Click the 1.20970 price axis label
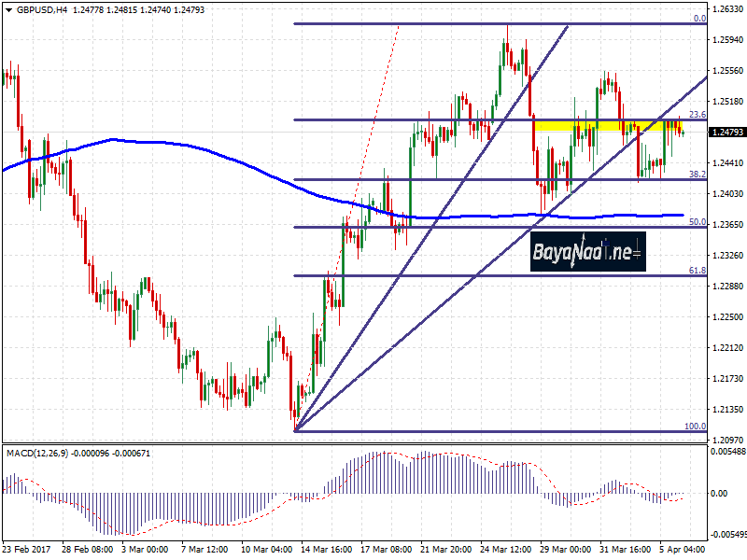Screen dimensions: 747x560 click(x=727, y=440)
